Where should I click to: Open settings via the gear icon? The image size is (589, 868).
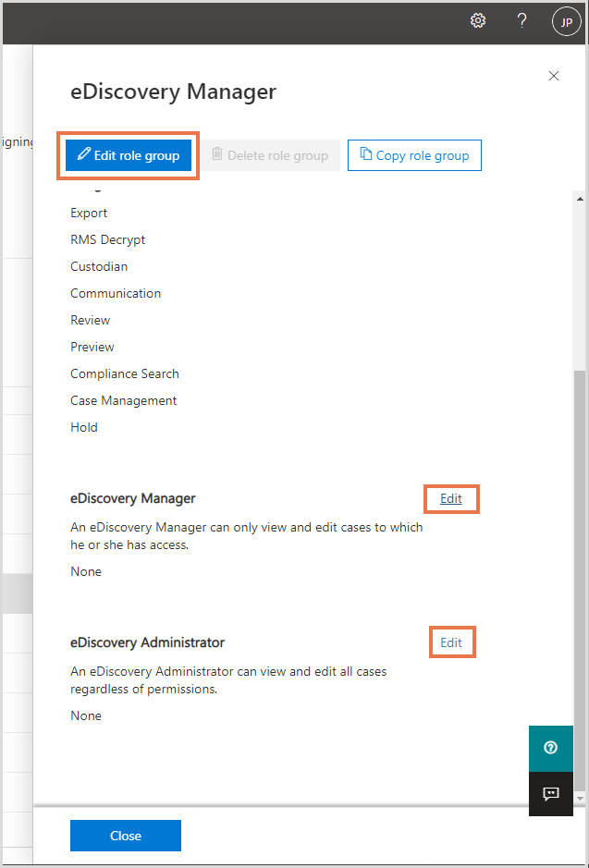[478, 19]
